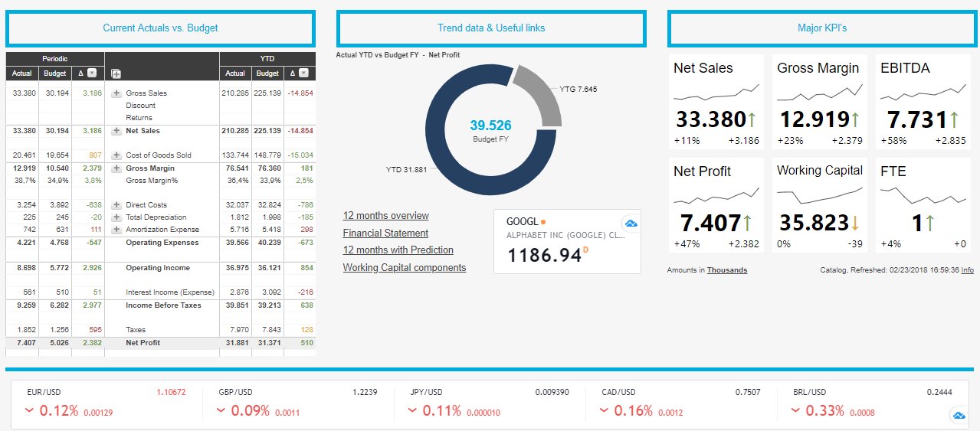980x431 pixels.
Task: Click the red down chevron next to EUR/USD
Action: point(30,410)
